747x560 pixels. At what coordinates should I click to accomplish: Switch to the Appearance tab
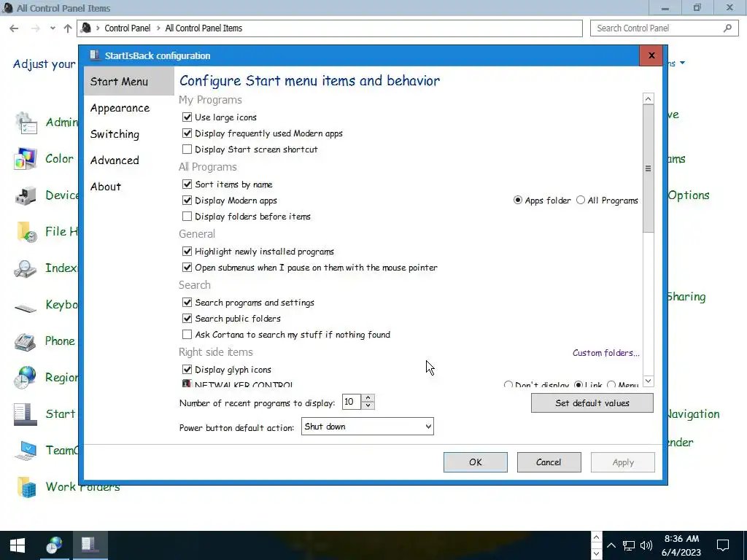coord(120,108)
